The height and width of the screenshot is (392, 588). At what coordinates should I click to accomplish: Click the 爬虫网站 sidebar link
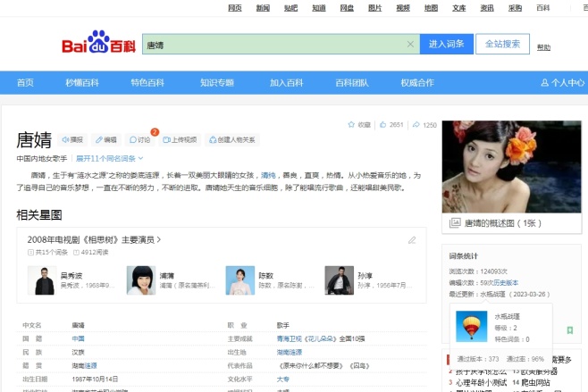click(x=535, y=383)
